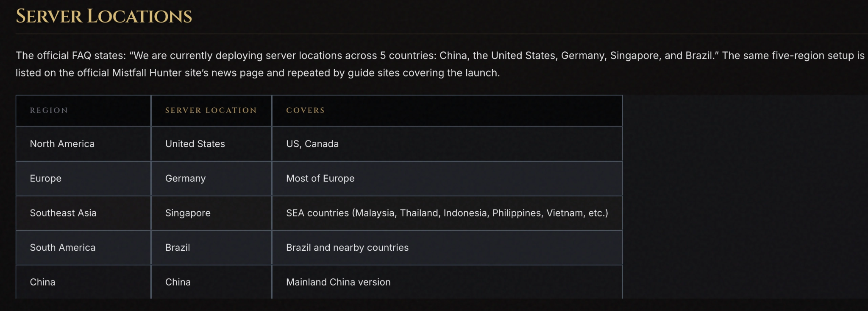Click the Covers column header
The width and height of the screenshot is (868, 311).
[447, 111]
